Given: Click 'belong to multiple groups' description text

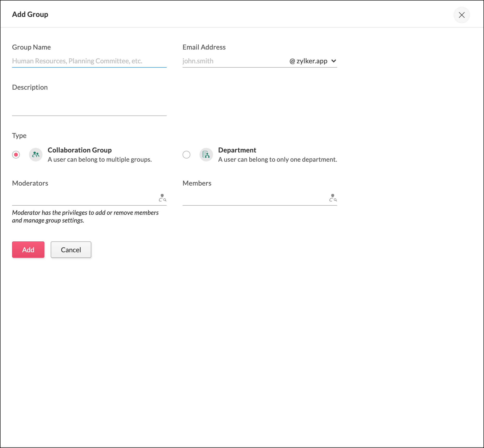Looking at the screenshot, I should (x=100, y=159).
